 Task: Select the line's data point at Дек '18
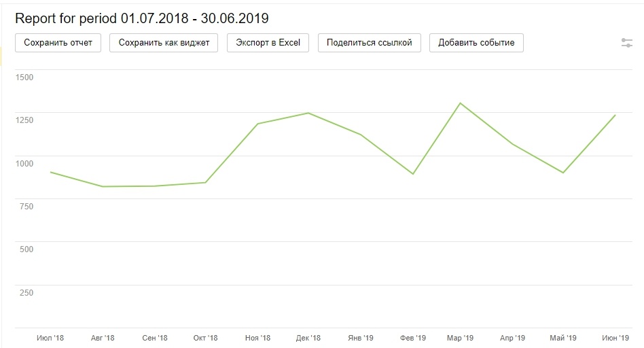coord(308,113)
